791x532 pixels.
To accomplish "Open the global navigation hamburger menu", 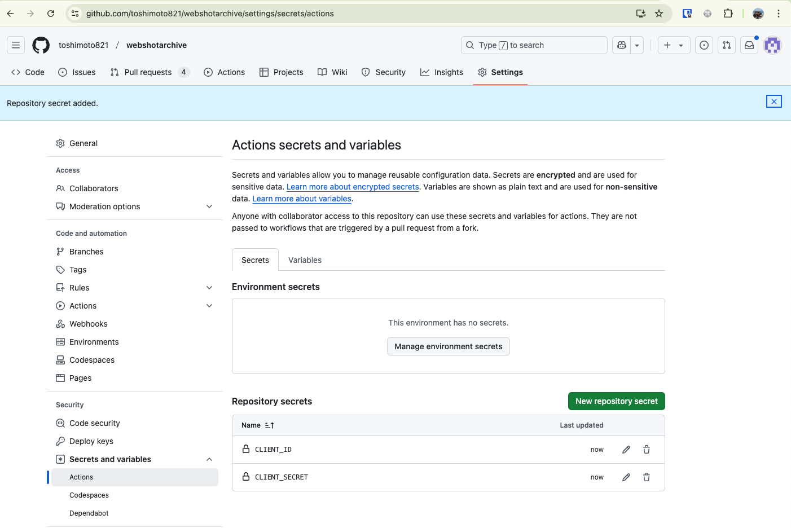I will (15, 45).
